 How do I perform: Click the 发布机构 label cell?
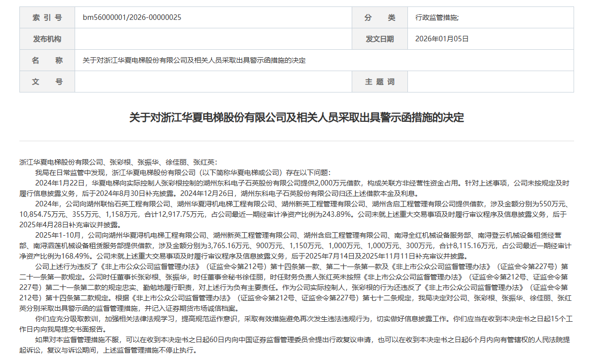47,39
